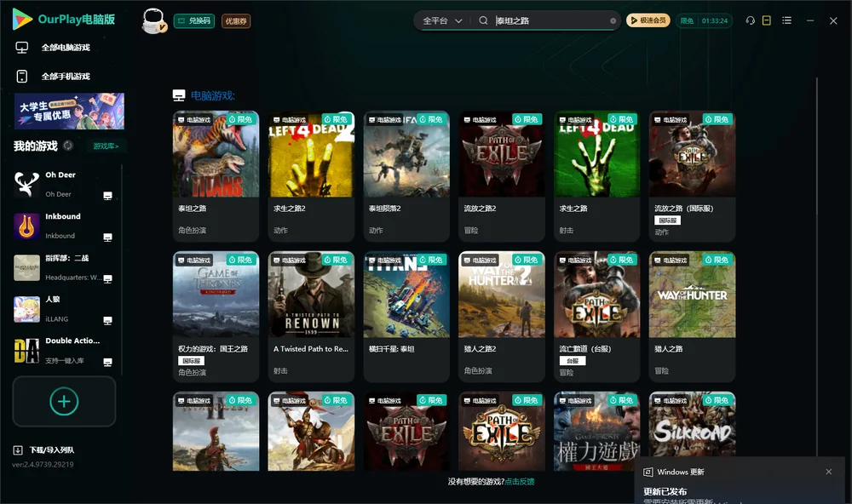Open the Silkroad cover in bottom row
Viewport: 852px width, 504px height.
point(692,424)
